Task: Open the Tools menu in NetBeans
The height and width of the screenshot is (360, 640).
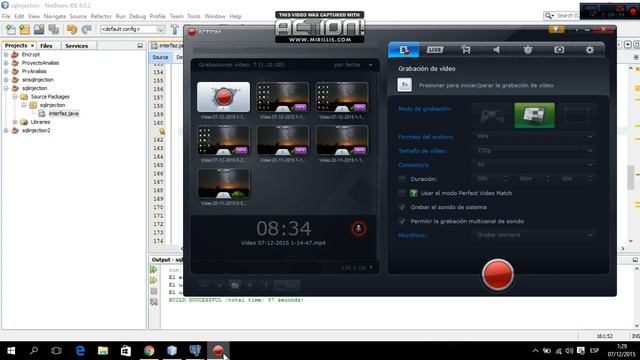Action: click(x=194, y=16)
